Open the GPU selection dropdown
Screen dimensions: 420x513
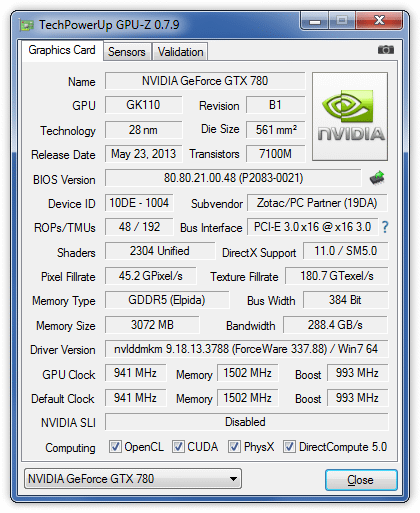[x=133, y=479]
